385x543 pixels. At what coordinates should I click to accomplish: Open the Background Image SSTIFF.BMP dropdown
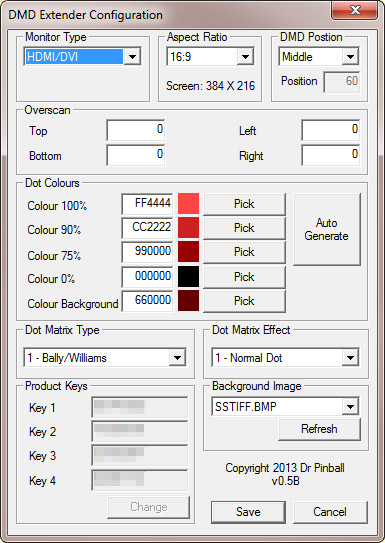(x=285, y=407)
